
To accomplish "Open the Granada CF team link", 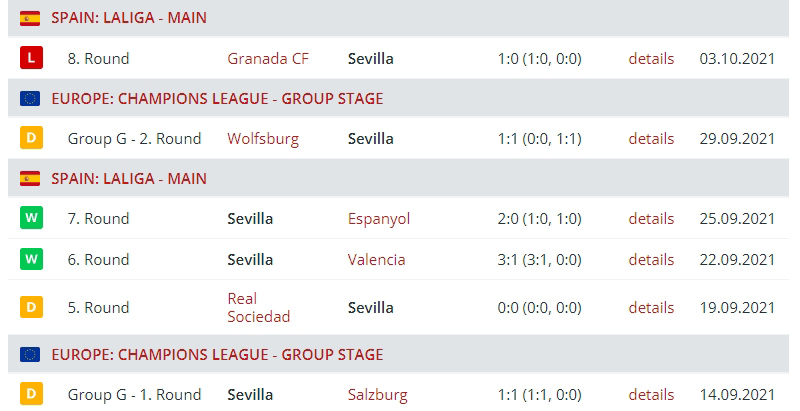I will tap(268, 59).
